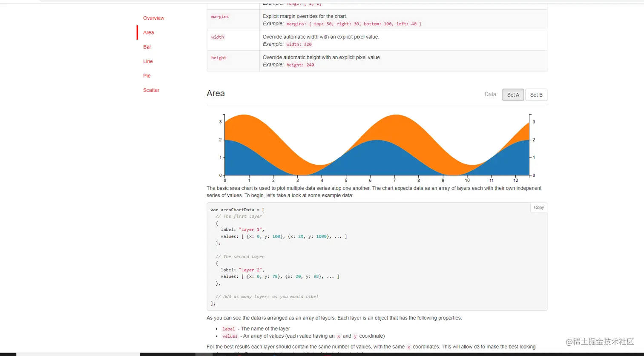Click the 'label: "Layer 2"' code line

point(242,270)
